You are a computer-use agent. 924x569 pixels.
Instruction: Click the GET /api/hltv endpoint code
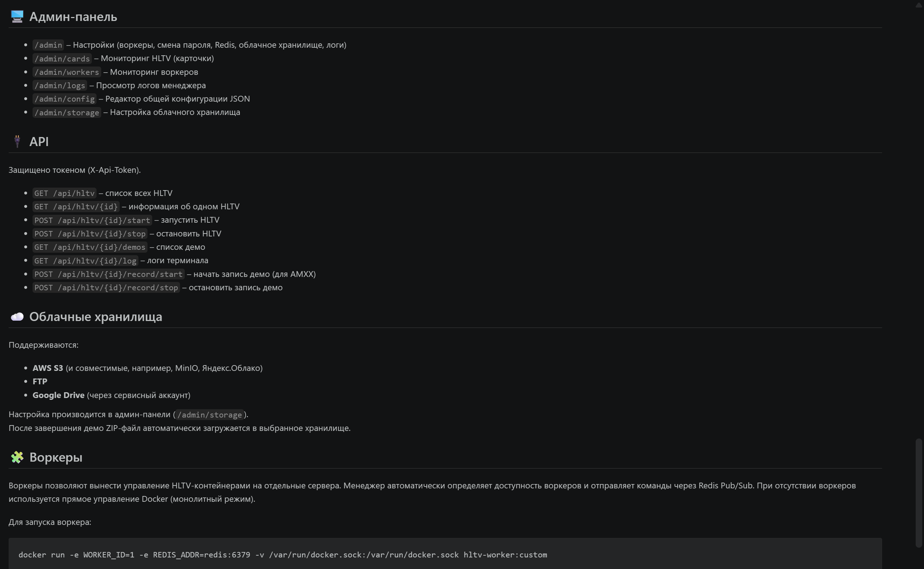(64, 193)
